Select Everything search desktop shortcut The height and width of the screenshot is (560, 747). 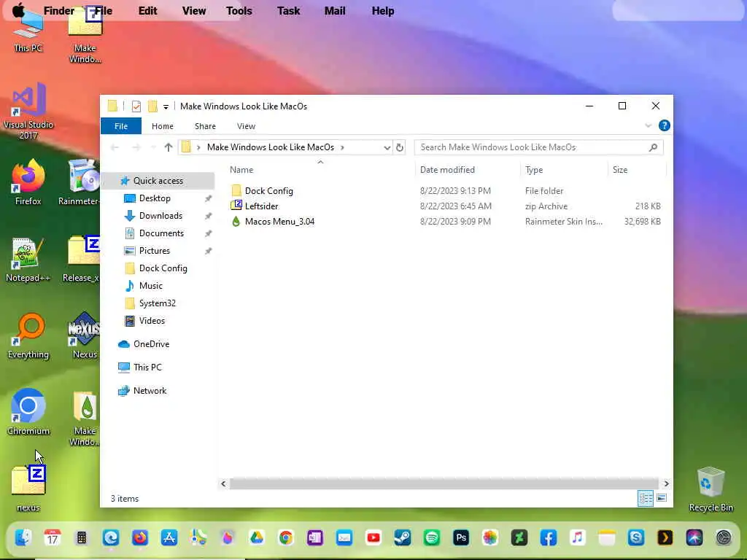(28, 335)
